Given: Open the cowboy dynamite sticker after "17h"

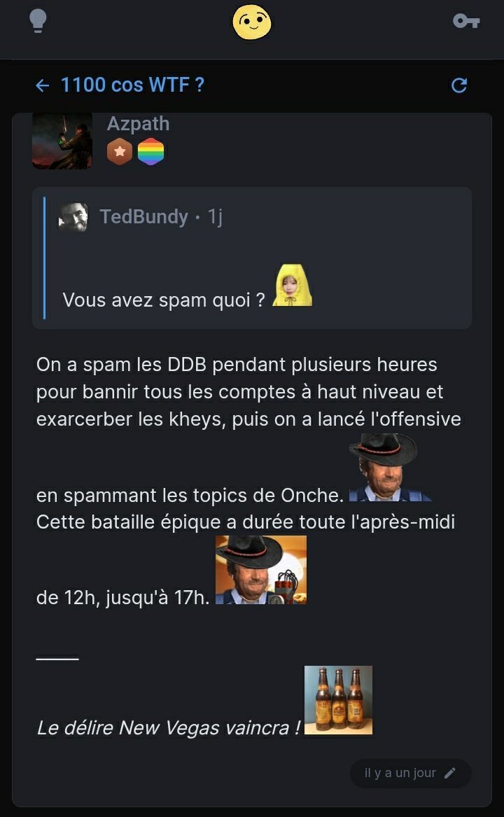Looking at the screenshot, I should pos(261,570).
